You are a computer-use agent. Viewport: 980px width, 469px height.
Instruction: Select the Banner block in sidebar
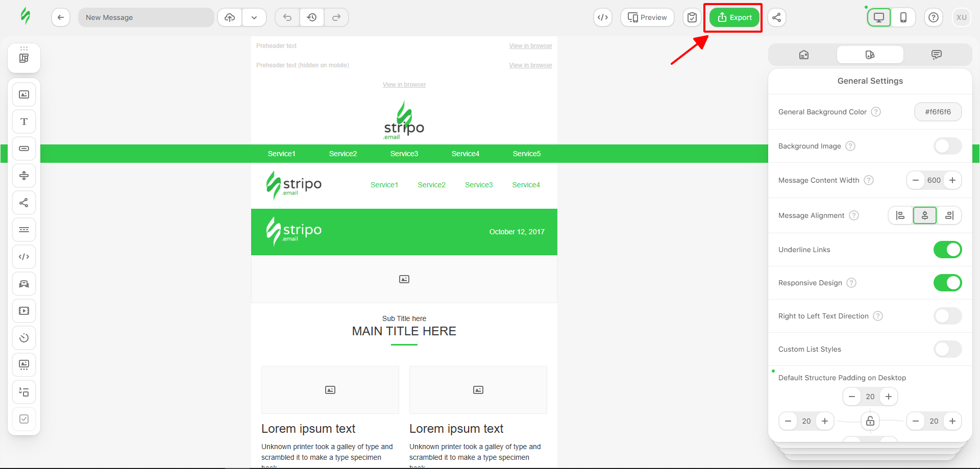24,284
